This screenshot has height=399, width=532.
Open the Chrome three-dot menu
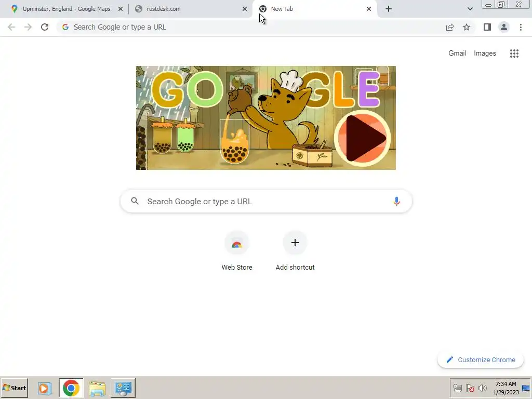tap(521, 27)
